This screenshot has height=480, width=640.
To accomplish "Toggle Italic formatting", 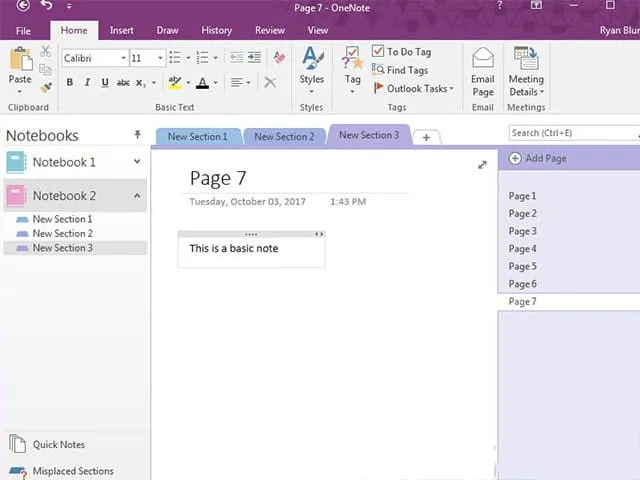I will tap(87, 82).
